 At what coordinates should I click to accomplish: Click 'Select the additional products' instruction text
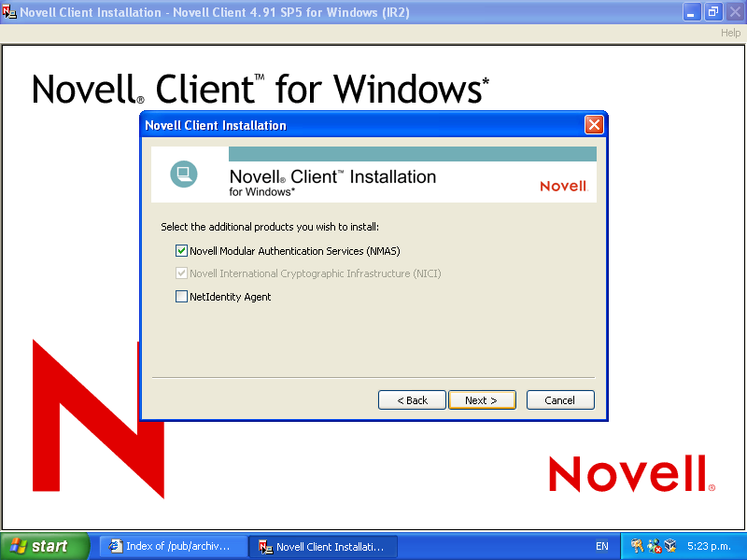pos(270,227)
